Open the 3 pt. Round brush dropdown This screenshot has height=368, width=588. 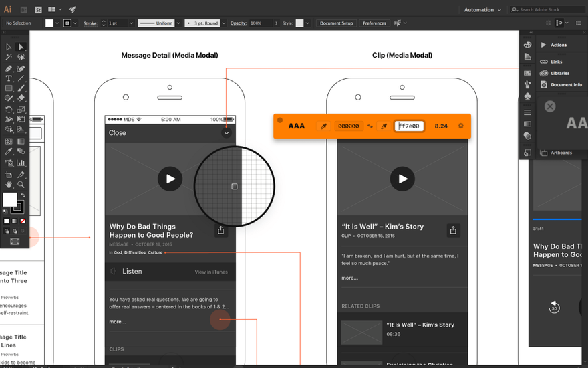(224, 23)
